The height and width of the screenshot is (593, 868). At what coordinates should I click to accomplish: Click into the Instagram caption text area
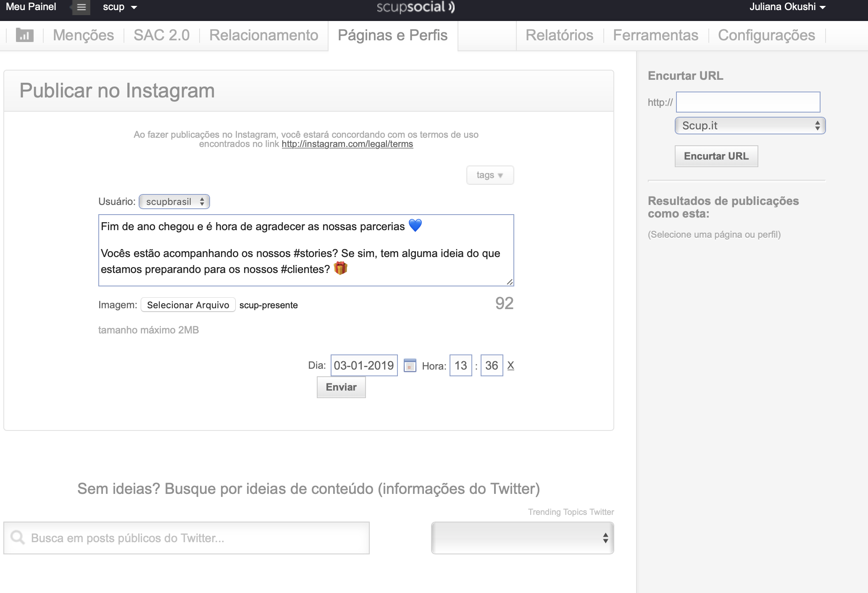(x=306, y=250)
